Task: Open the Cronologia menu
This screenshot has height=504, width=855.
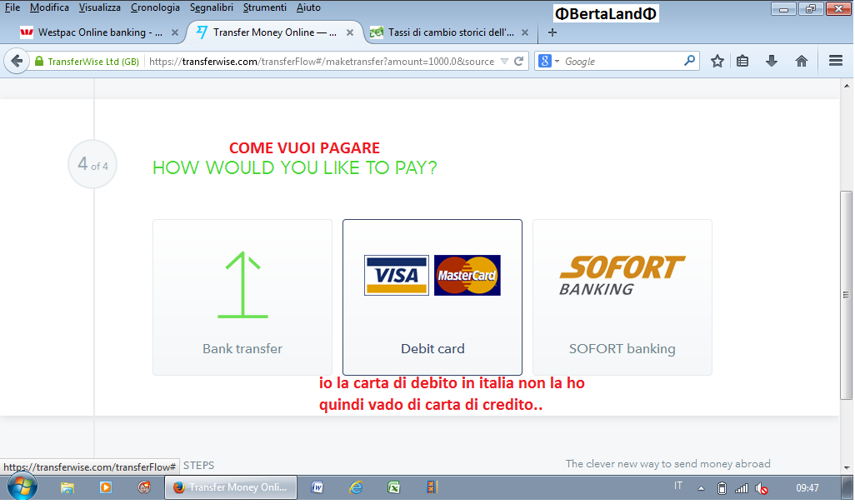Action: (155, 7)
